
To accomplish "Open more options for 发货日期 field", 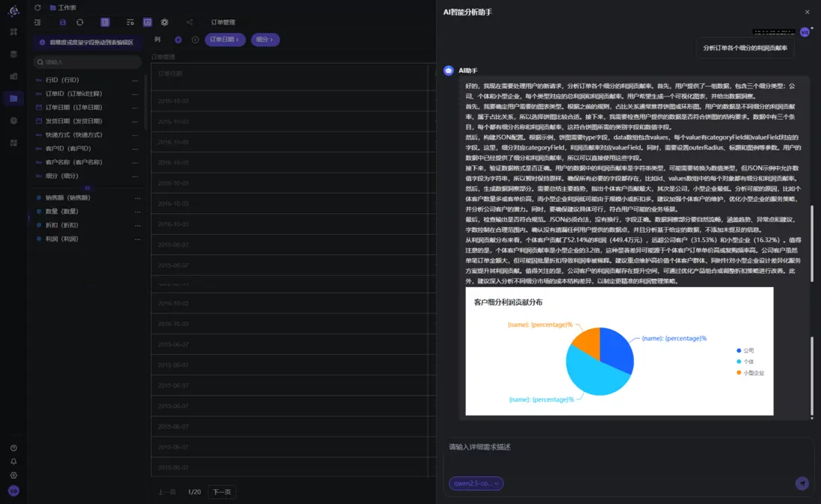I will point(135,121).
